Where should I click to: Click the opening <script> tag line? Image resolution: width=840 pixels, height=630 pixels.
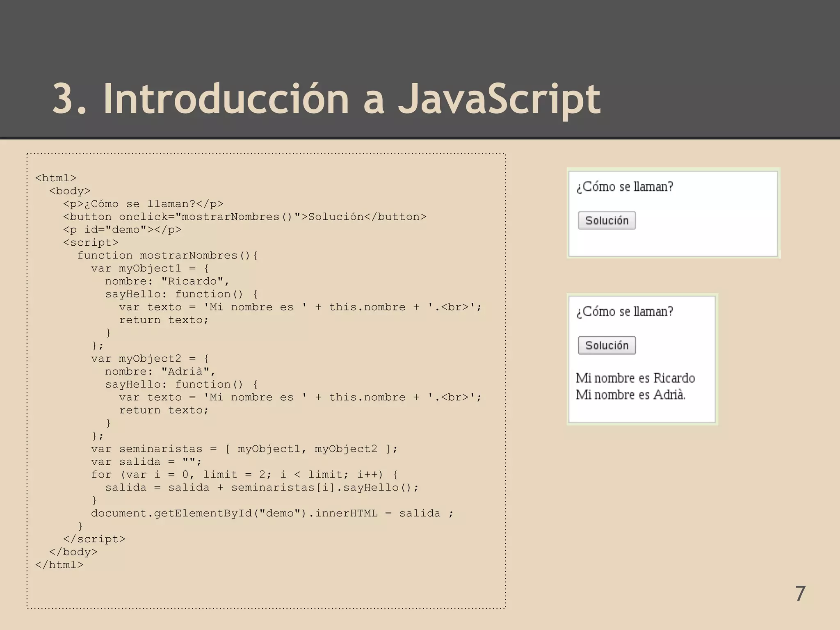pyautogui.click(x=91, y=242)
